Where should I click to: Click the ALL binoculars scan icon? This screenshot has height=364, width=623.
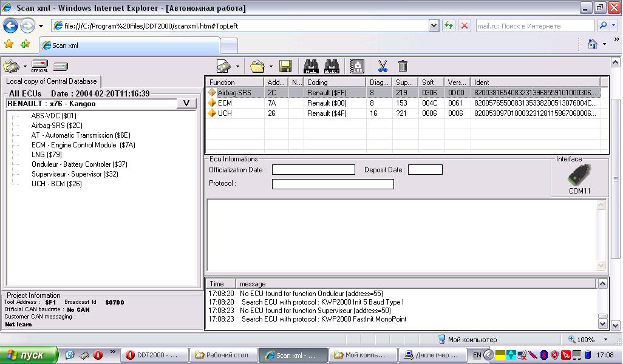click(x=311, y=66)
